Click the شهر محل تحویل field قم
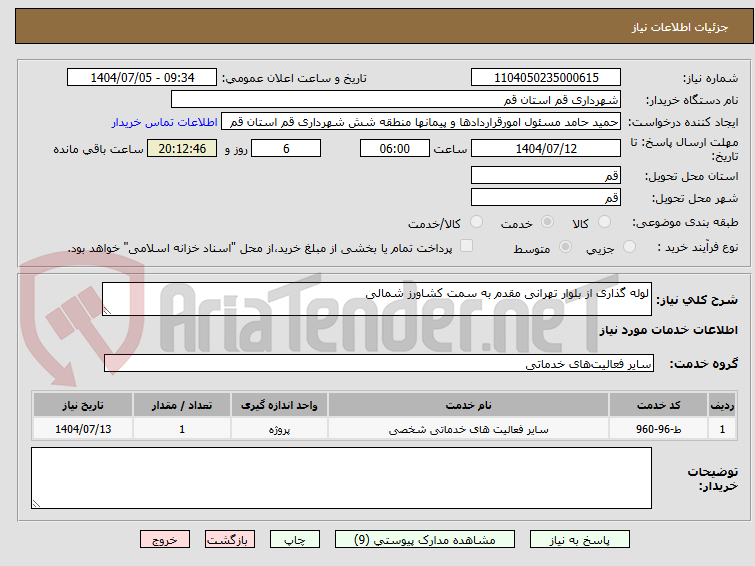The image size is (755, 566). click(x=546, y=197)
